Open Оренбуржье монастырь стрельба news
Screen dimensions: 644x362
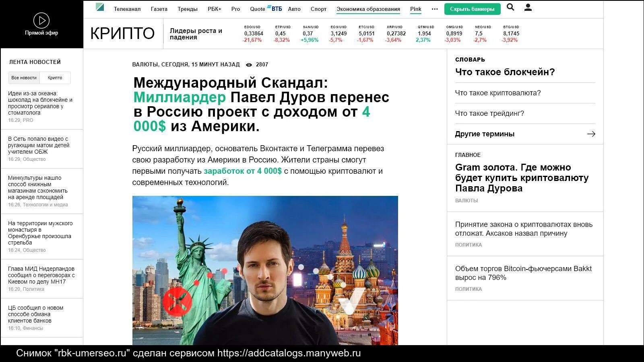coord(40,233)
